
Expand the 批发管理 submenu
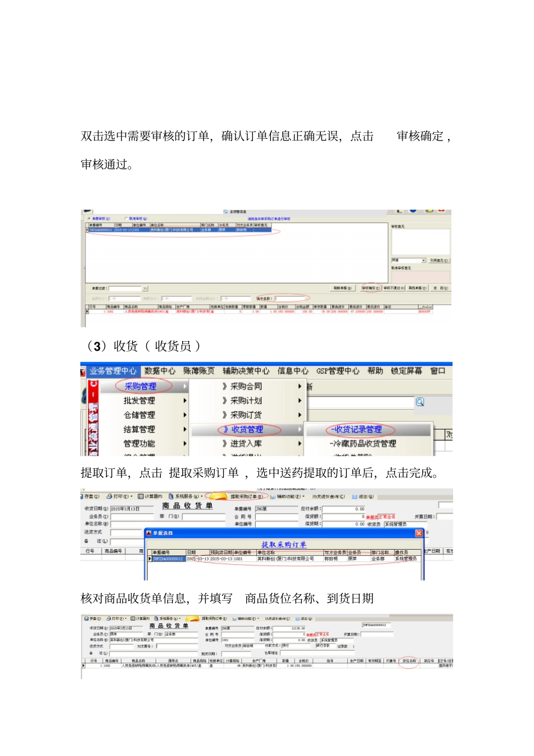click(x=144, y=401)
